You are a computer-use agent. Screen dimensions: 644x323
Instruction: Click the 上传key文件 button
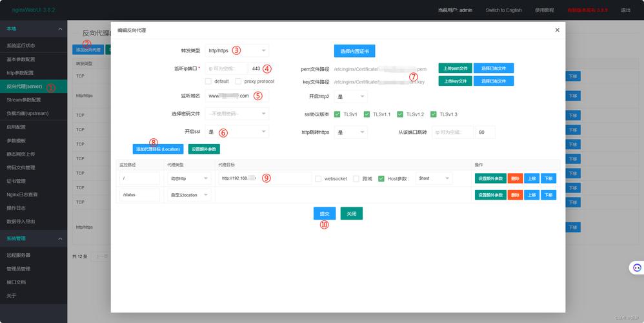455,81
